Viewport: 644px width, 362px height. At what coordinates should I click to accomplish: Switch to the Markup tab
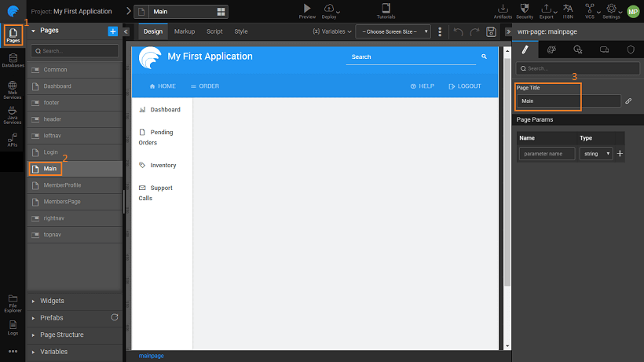[184, 31]
